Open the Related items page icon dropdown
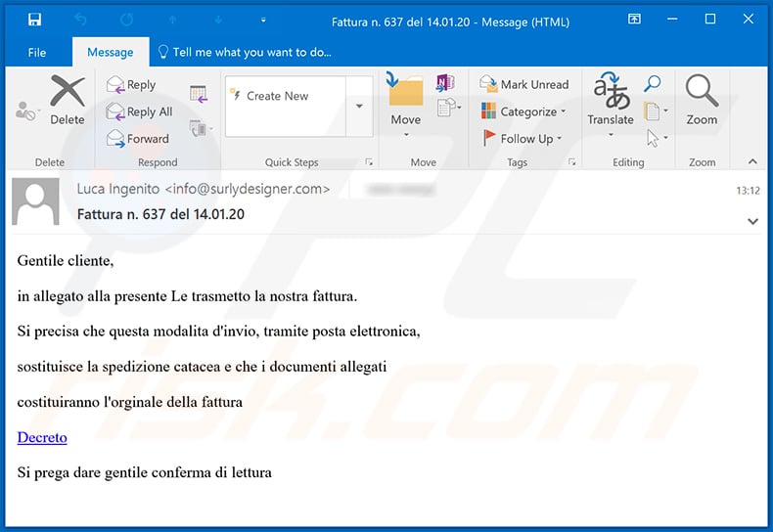 point(656,111)
